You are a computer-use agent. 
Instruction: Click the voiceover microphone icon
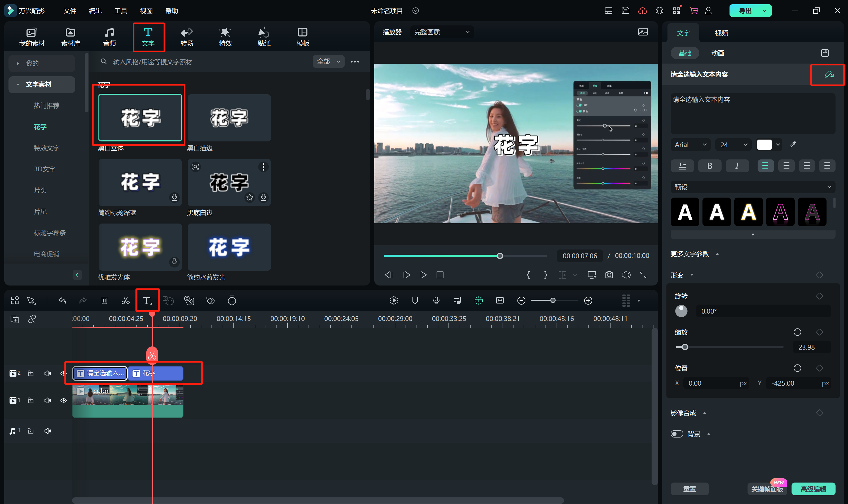(436, 301)
